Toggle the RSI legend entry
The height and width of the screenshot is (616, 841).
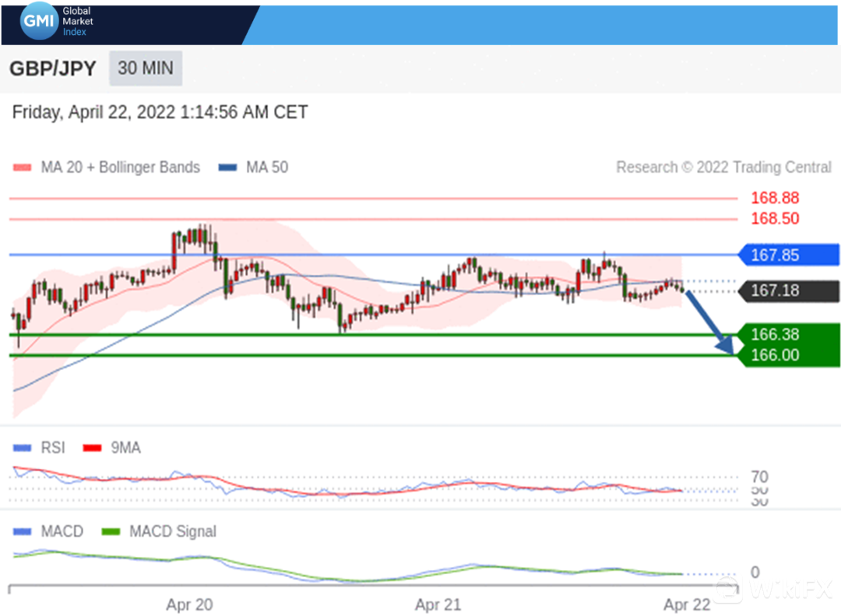tap(40, 448)
